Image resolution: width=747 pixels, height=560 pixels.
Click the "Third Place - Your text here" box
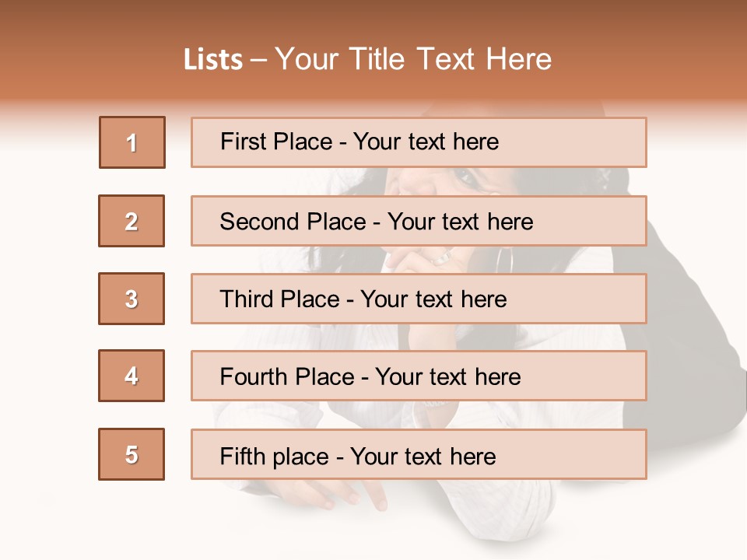pos(419,299)
